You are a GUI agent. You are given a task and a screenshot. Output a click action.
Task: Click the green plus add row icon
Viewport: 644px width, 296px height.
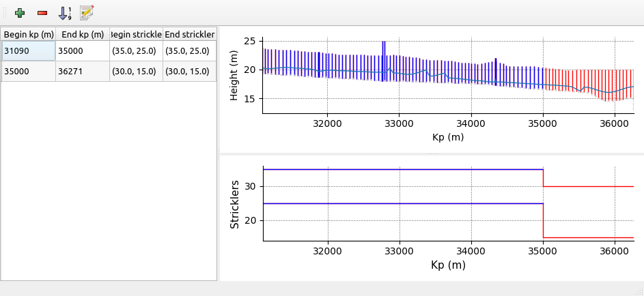20,12
